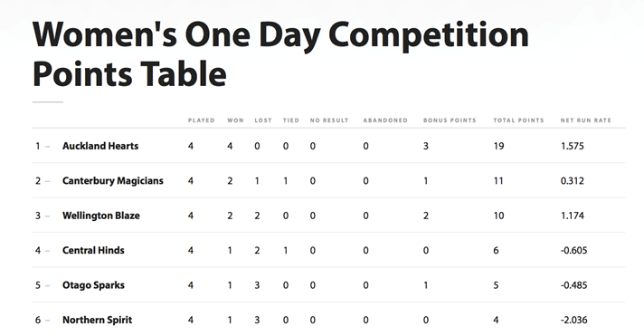Viewport: 644px width, 336px height.
Task: Sort by the WON column header
Action: [x=235, y=120]
